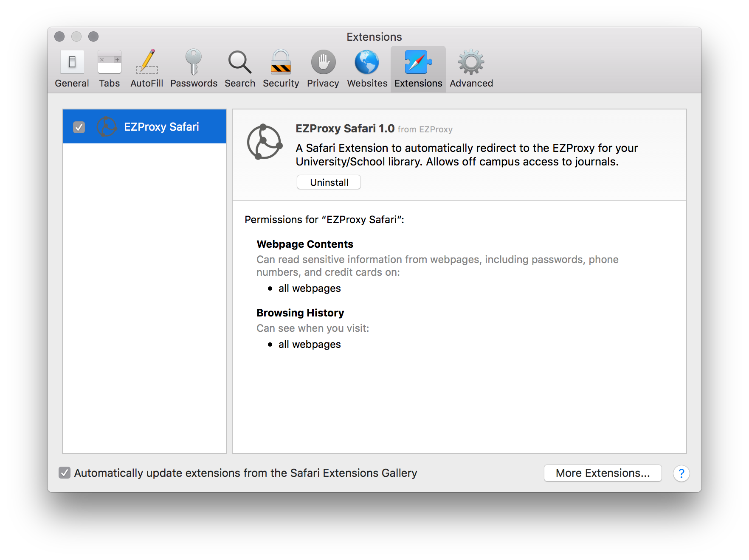Open the Privacy hand icon pane
The image size is (749, 560).
[x=323, y=69]
